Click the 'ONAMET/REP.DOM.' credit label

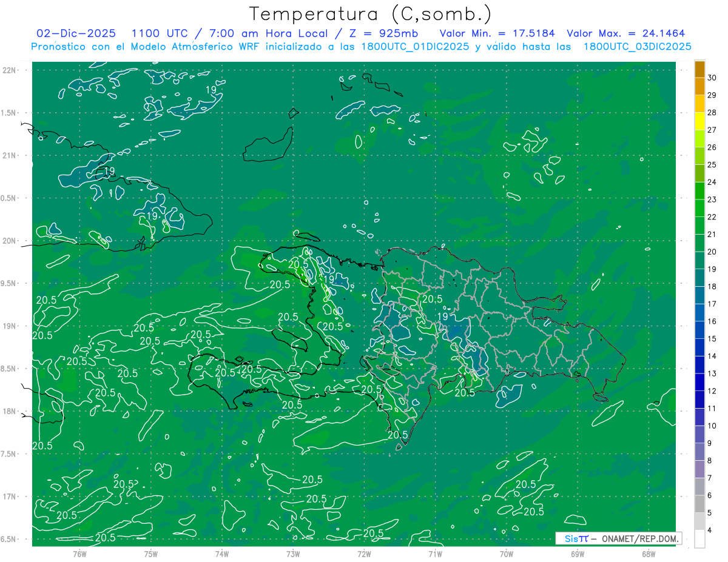(639, 538)
